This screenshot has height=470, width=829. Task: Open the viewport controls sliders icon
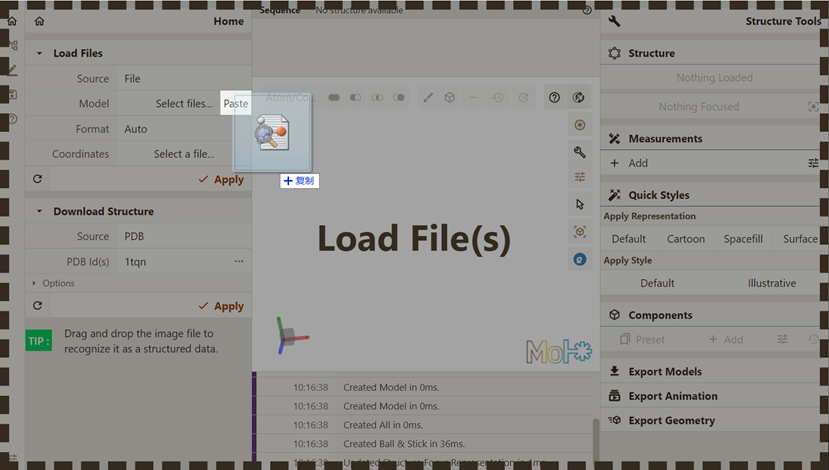[579, 177]
